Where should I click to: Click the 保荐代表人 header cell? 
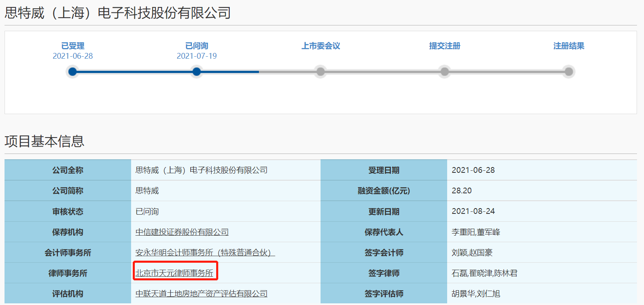click(x=384, y=232)
